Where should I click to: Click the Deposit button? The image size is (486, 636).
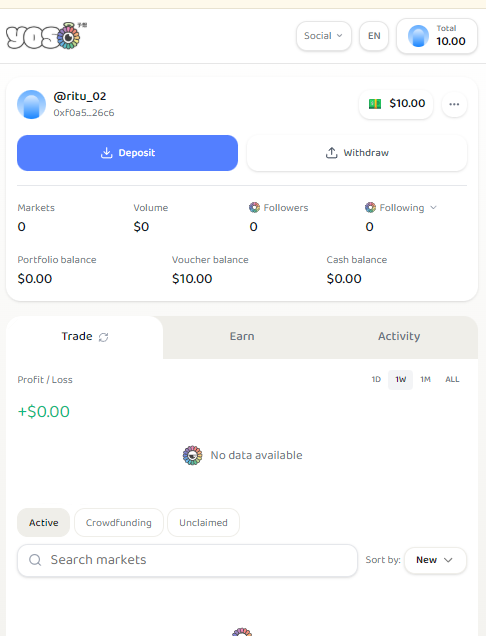(x=127, y=153)
